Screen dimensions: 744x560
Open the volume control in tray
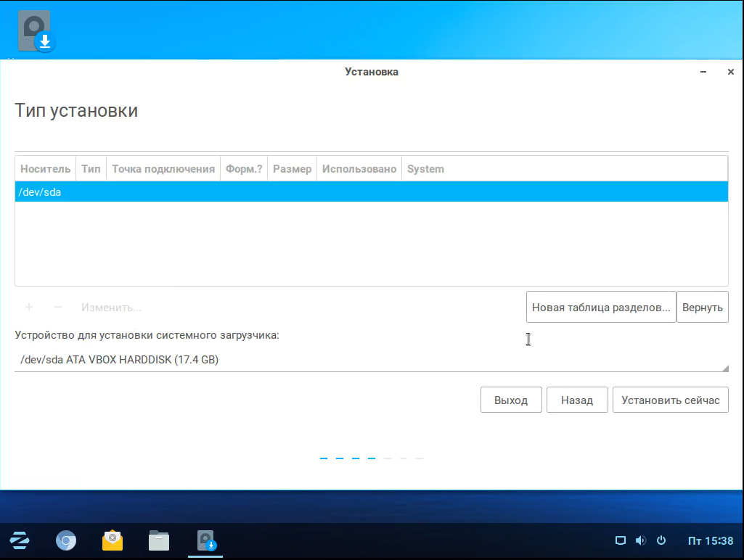pyautogui.click(x=640, y=540)
